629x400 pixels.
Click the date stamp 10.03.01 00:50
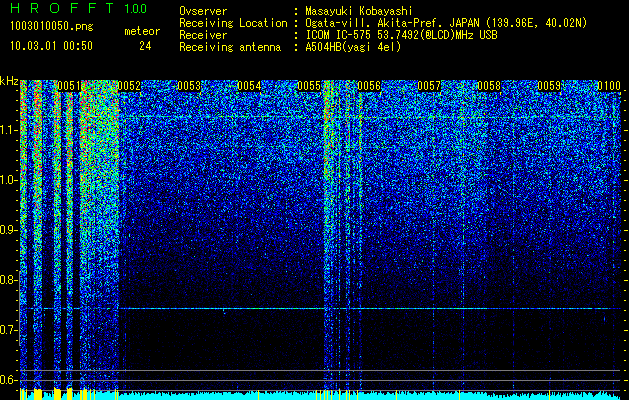point(51,46)
